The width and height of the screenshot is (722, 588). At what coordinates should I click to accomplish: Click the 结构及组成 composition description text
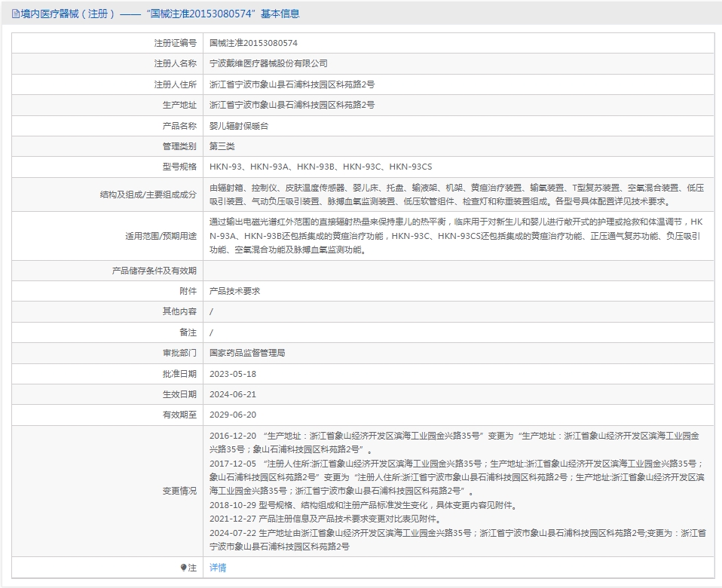click(x=456, y=194)
